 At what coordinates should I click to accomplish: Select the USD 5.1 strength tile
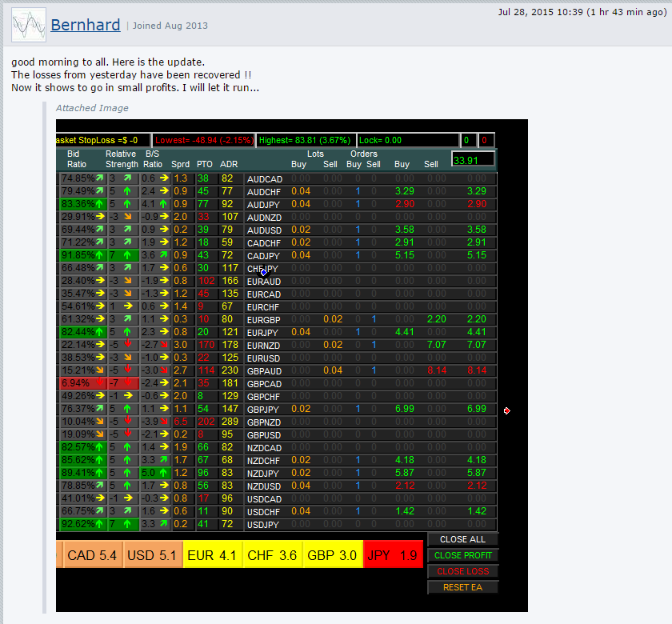click(152, 554)
